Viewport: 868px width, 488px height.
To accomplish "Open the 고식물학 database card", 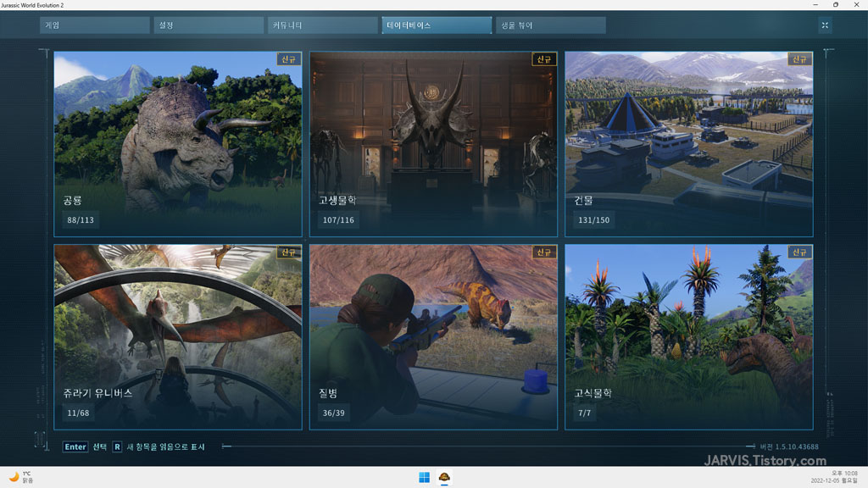I will pyautogui.click(x=688, y=337).
